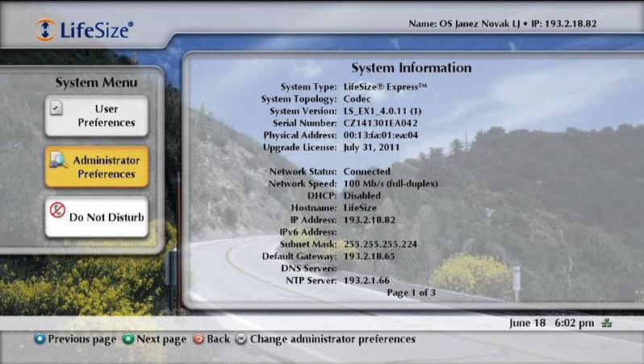Click the crossed-phone Do Not Disturb icon
This screenshot has width=644, height=364.
point(57,210)
